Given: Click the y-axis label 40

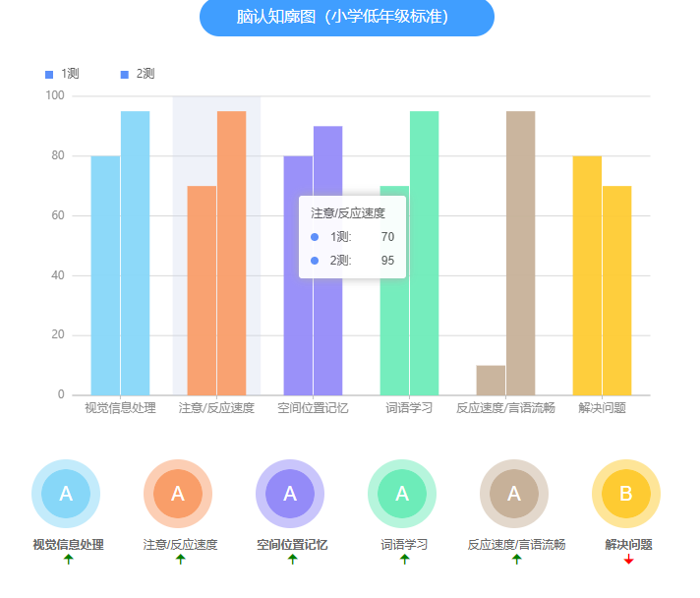Looking at the screenshot, I should [x=58, y=275].
